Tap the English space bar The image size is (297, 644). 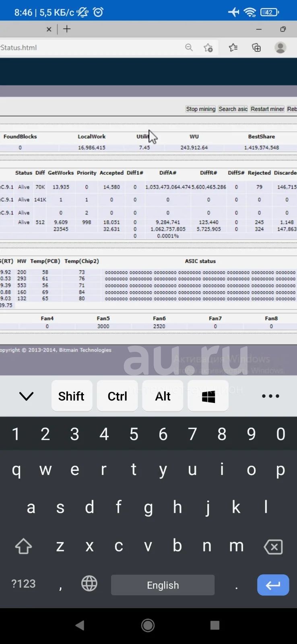coord(163,585)
